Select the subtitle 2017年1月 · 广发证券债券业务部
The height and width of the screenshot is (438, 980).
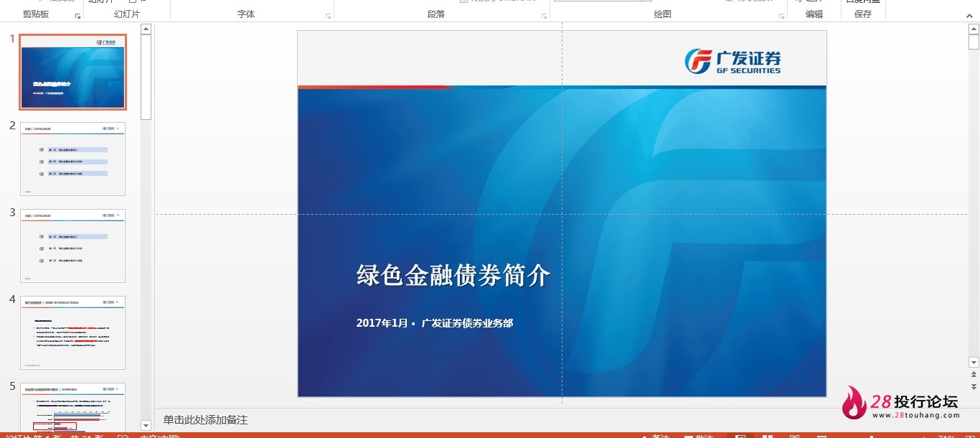point(435,323)
